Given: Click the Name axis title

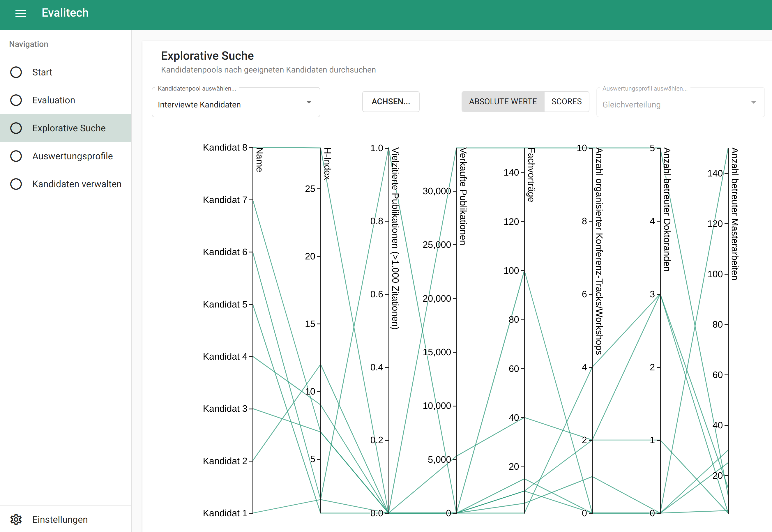Looking at the screenshot, I should (x=259, y=160).
